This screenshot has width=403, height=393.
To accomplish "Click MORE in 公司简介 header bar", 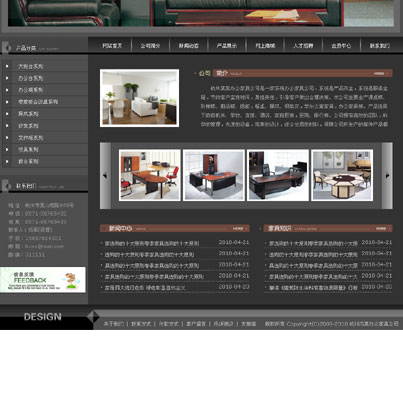I will [x=380, y=73].
